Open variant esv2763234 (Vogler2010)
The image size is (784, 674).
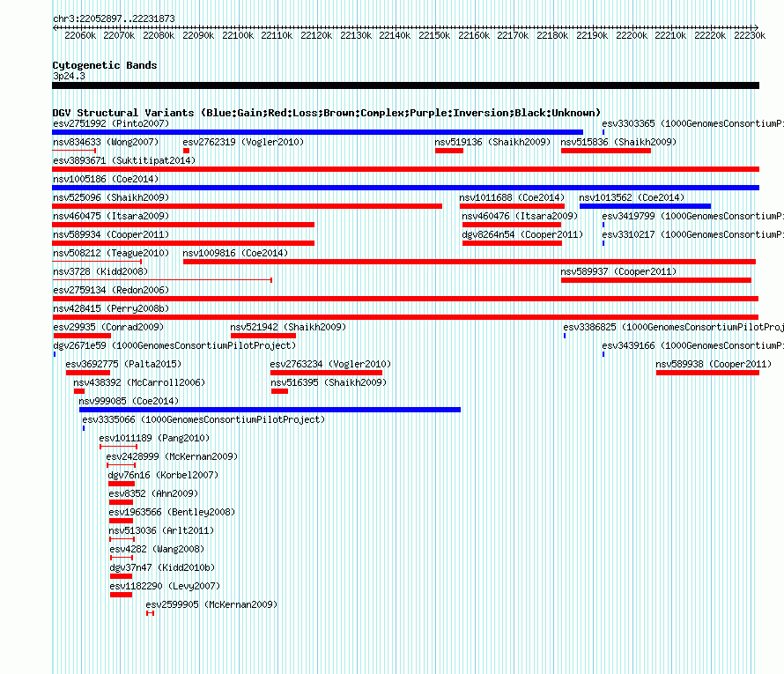330,364
